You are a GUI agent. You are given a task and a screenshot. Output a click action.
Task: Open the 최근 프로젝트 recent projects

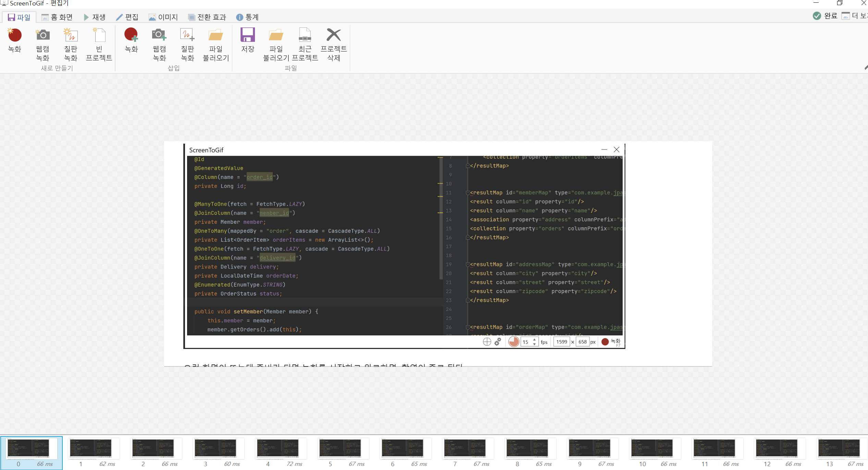(305, 35)
